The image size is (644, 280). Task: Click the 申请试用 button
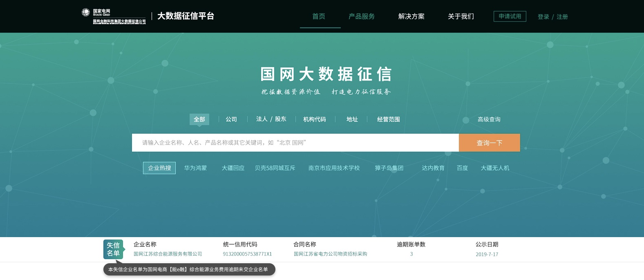[510, 16]
